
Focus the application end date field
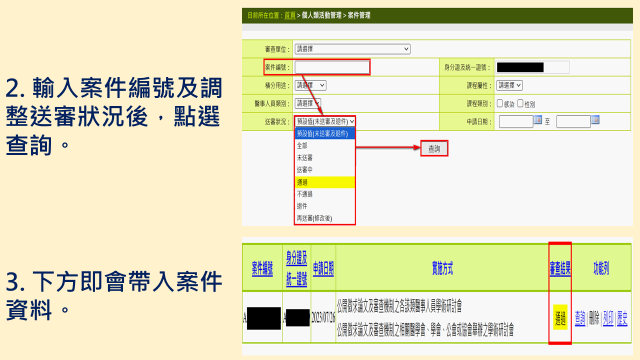point(573,122)
